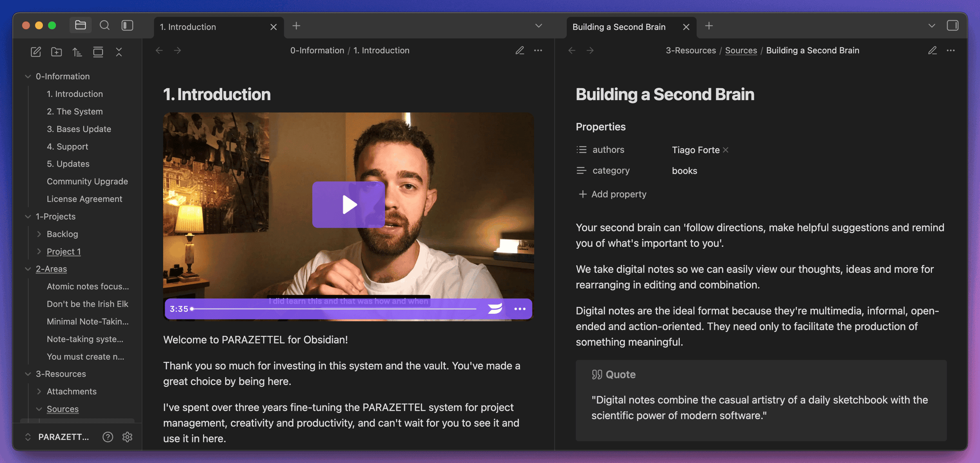Click the help question mark icon

point(108,437)
